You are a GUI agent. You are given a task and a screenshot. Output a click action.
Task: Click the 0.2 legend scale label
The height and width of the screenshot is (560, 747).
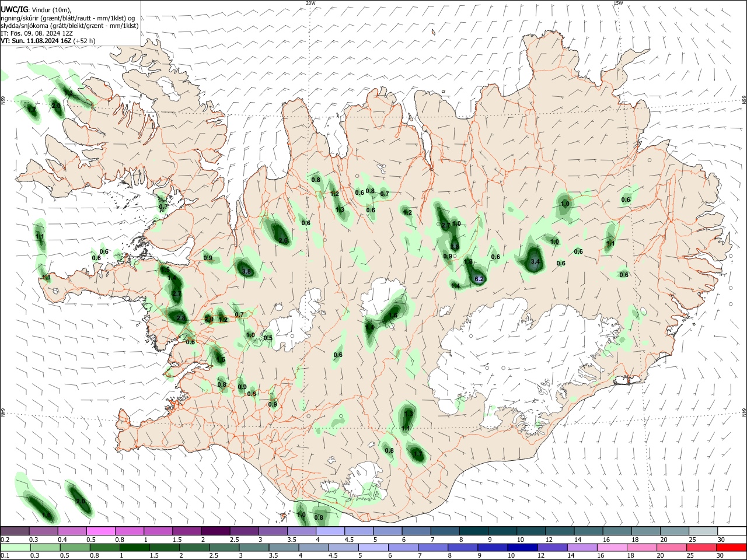click(5, 540)
